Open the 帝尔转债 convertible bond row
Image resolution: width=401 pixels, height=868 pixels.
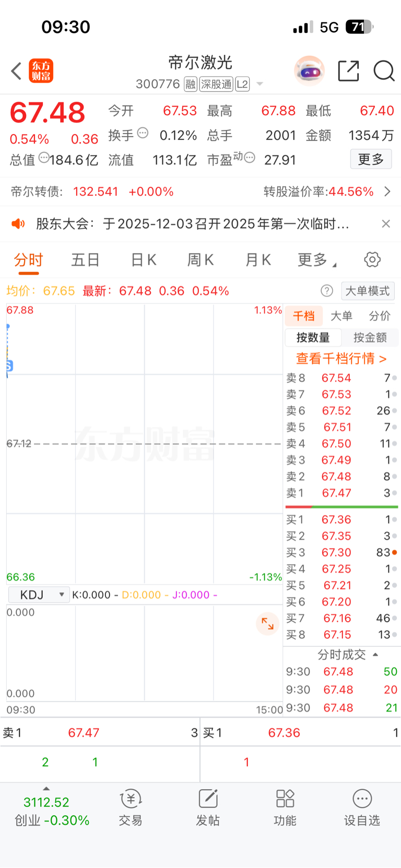click(200, 192)
